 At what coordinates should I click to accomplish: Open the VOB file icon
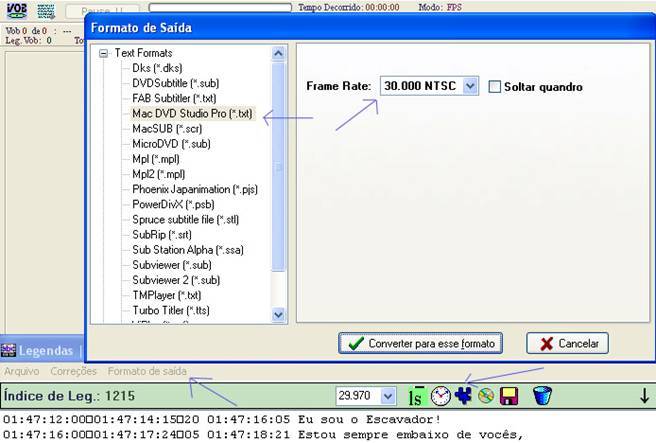coord(17,10)
